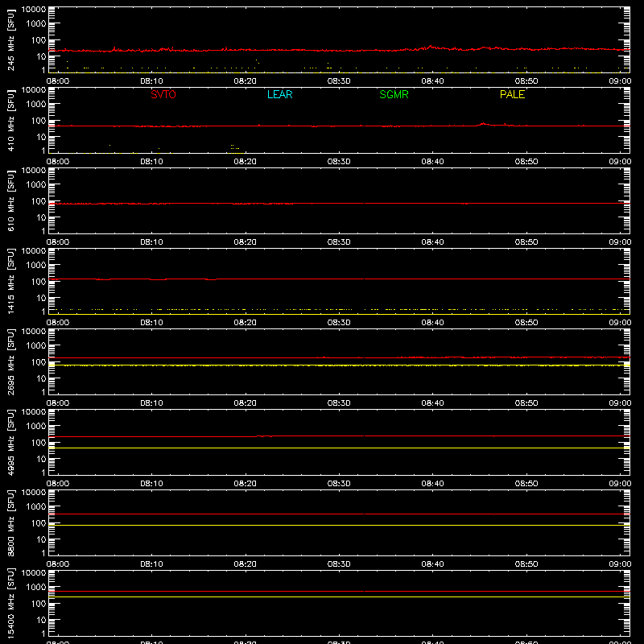Select the 410 MHz [SFU] axis title

(10, 120)
